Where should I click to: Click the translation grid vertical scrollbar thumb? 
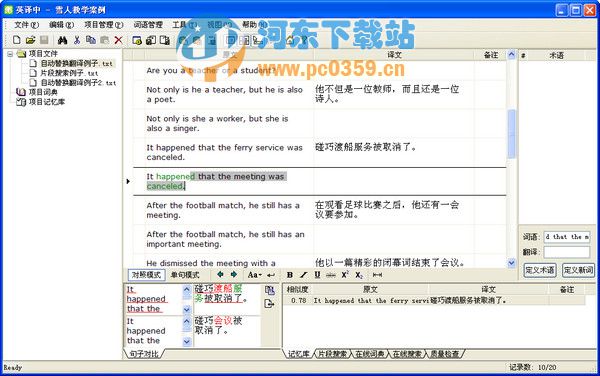tap(512, 134)
